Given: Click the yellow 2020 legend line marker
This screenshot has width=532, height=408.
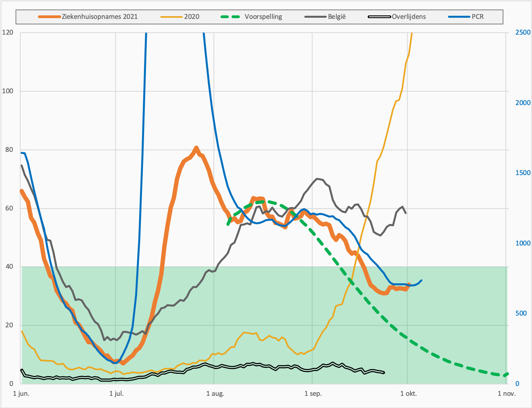Looking at the screenshot, I should (x=172, y=17).
